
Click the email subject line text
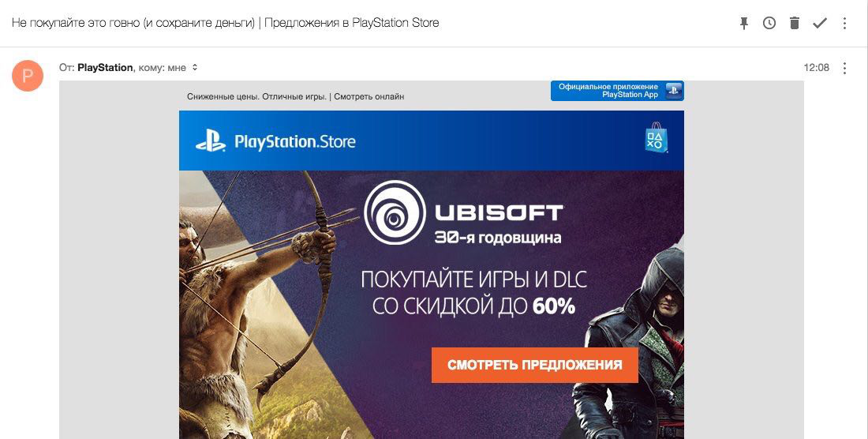click(x=226, y=23)
